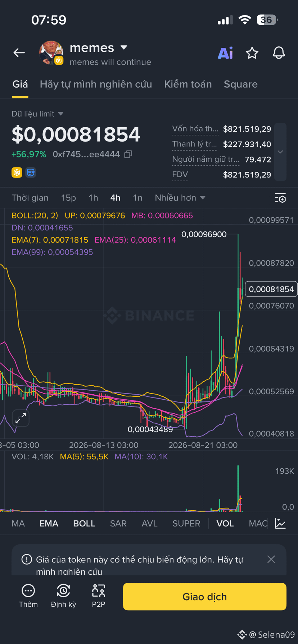Open Hãy tự mình nghiên cứu tab
This screenshot has height=644, width=298.
point(96,84)
